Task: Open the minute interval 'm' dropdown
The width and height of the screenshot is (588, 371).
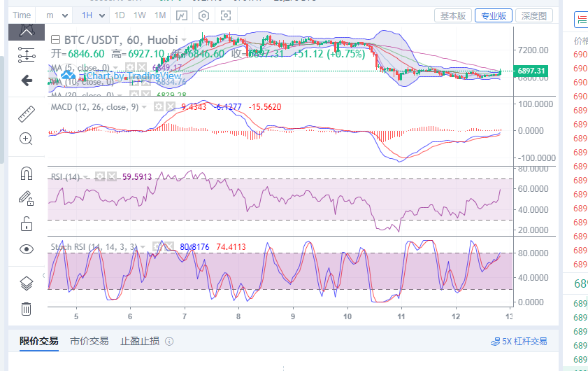Action: pyautogui.click(x=56, y=15)
